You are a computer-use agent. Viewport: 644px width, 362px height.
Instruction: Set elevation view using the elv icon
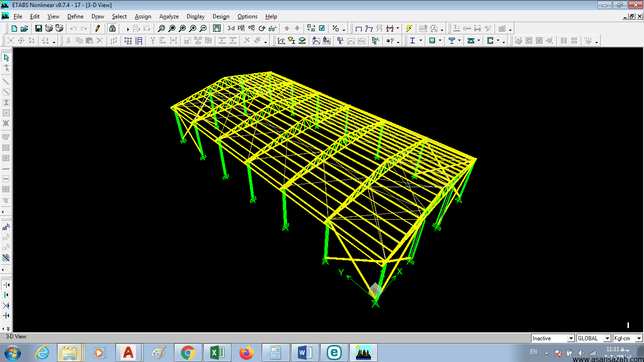(252, 28)
